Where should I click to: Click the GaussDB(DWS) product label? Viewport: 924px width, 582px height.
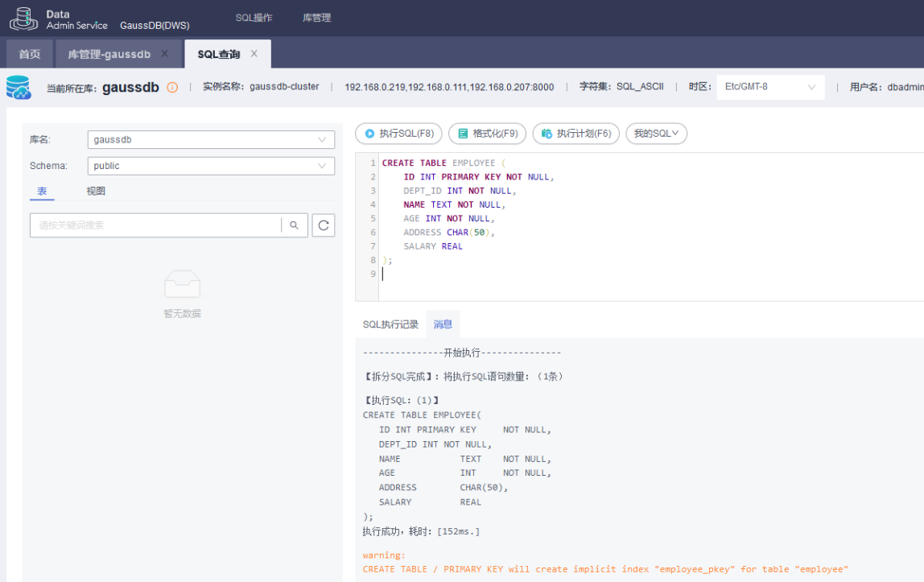[x=155, y=25]
